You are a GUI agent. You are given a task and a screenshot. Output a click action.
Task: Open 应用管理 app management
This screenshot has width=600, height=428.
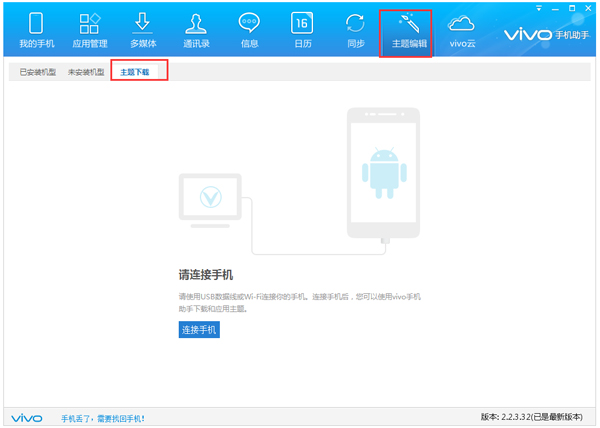[89, 30]
